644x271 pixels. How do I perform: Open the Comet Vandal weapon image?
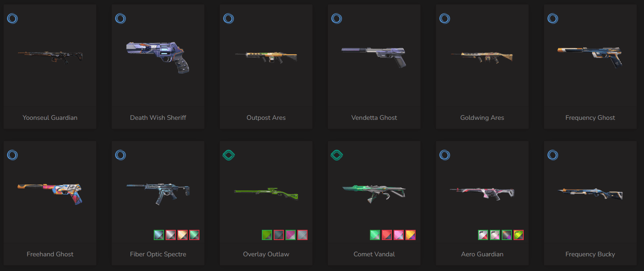click(374, 193)
